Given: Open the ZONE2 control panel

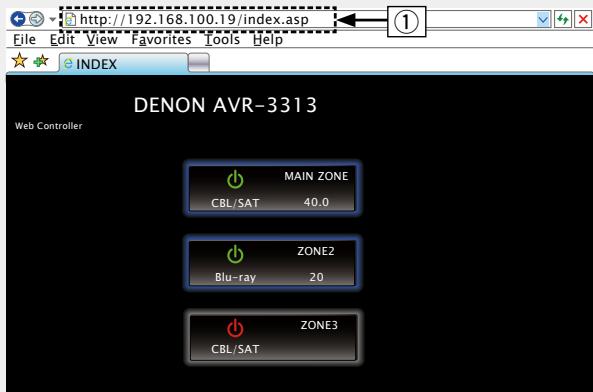Looking at the screenshot, I should [272, 263].
